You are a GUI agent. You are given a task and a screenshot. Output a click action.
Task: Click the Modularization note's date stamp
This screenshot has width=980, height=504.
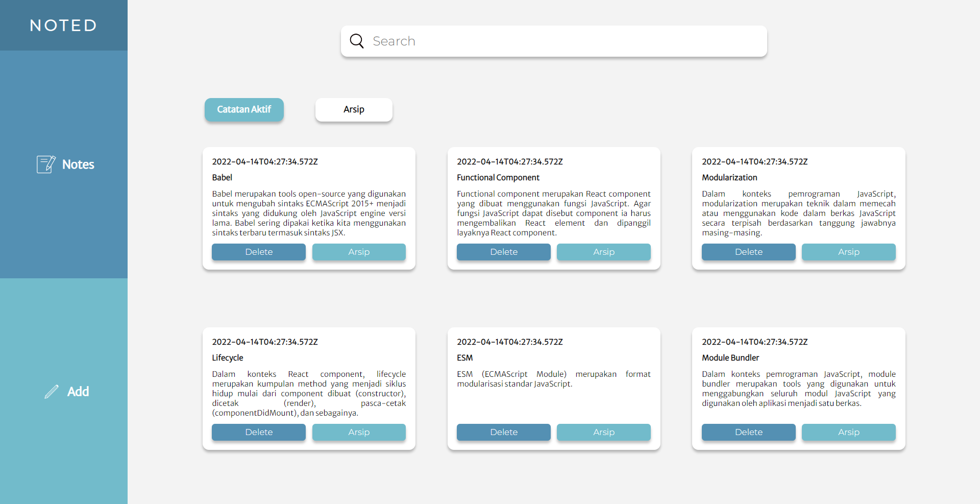coord(755,161)
